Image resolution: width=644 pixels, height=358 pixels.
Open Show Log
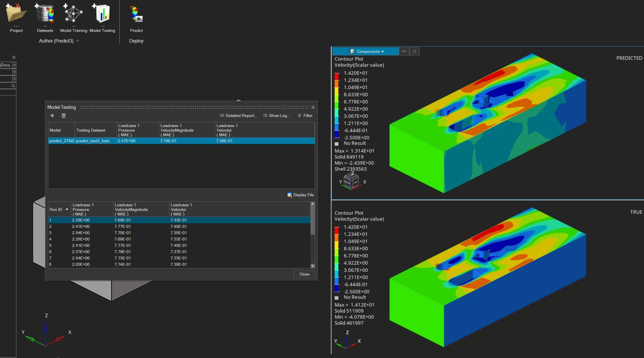tap(276, 116)
